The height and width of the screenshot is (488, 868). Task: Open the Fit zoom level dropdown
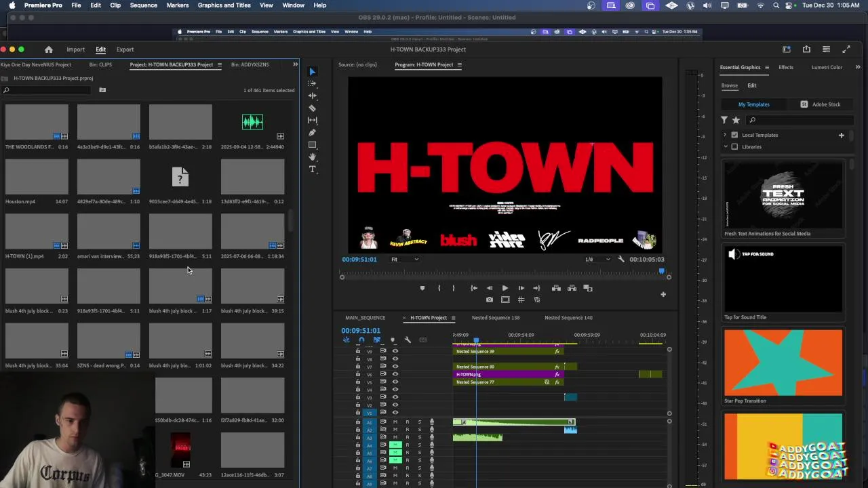(405, 259)
